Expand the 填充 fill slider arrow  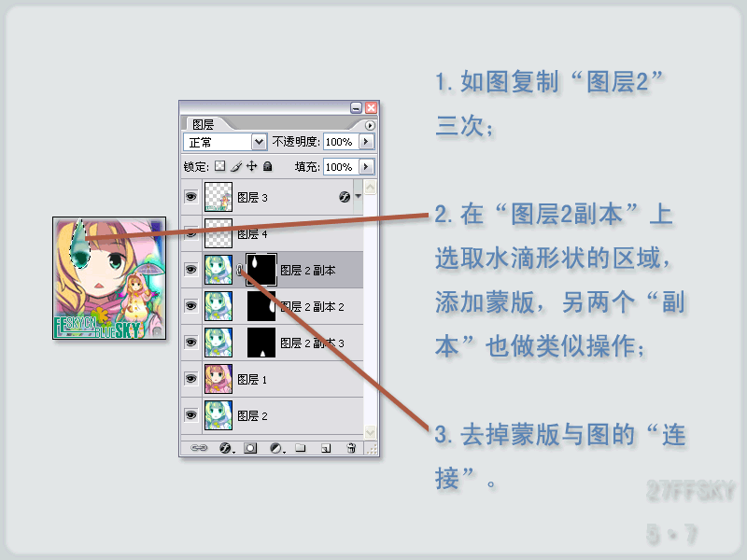366,167
